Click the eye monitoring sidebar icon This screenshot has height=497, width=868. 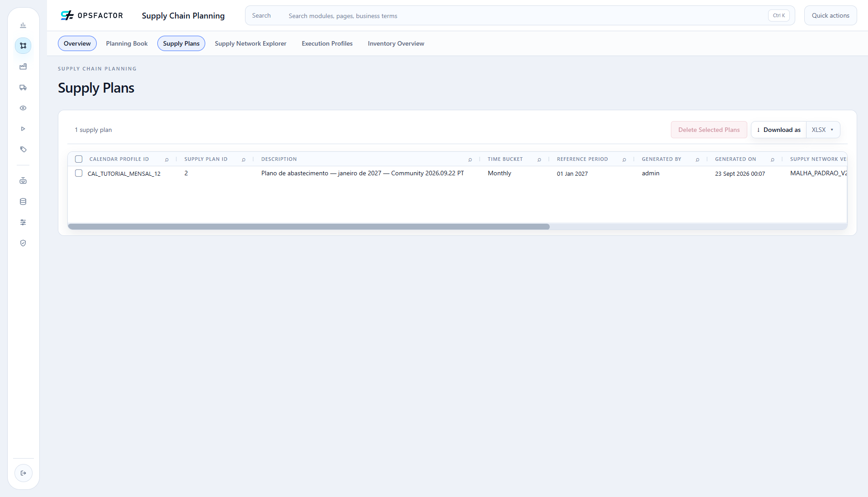[23, 108]
